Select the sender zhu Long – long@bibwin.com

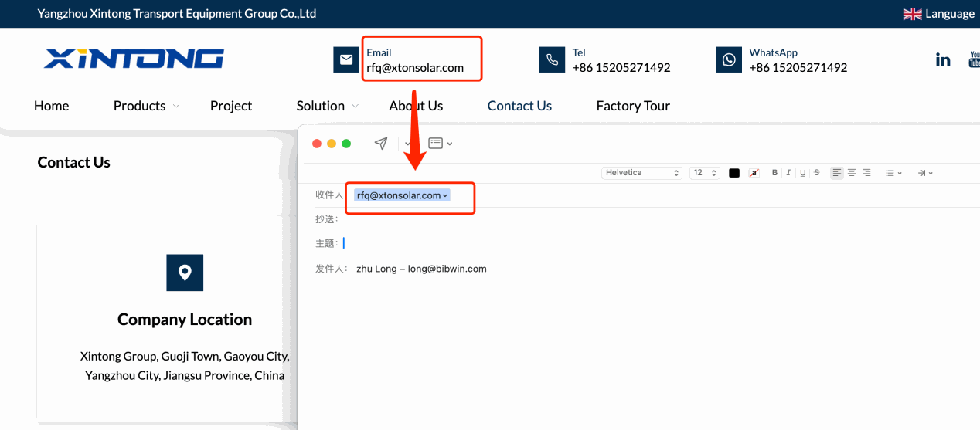click(421, 269)
